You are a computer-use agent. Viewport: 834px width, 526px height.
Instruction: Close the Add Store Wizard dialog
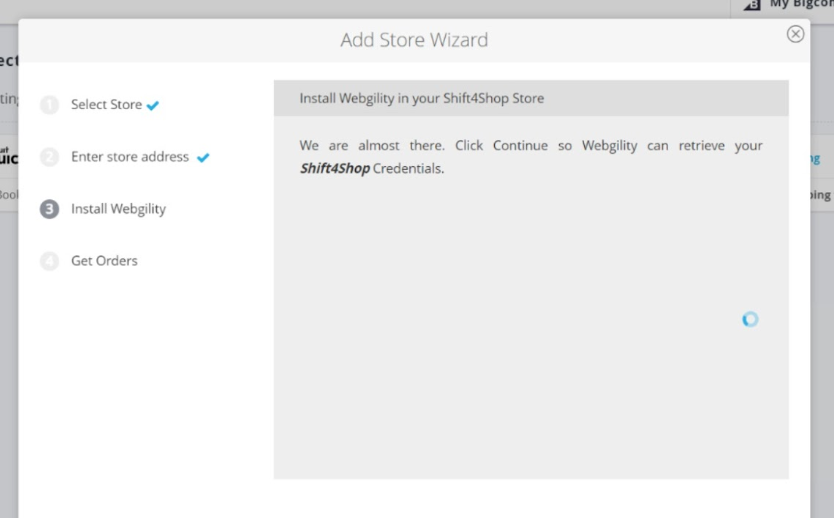[795, 34]
